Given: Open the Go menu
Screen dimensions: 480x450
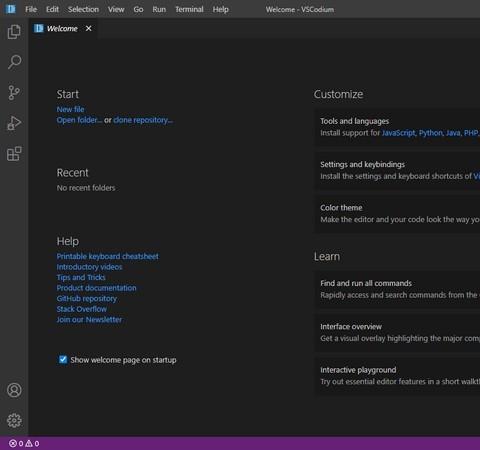Looking at the screenshot, I should (138, 9).
